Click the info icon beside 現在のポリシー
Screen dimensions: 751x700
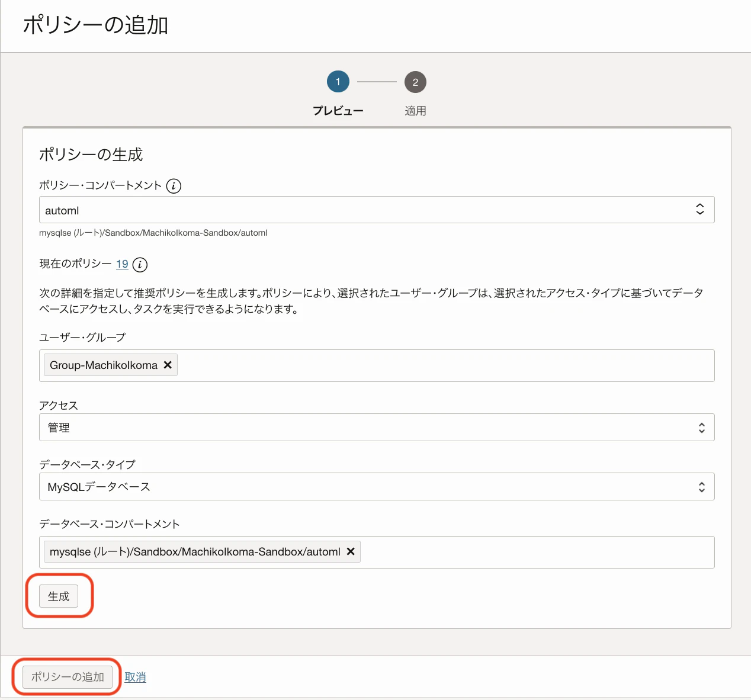140,265
